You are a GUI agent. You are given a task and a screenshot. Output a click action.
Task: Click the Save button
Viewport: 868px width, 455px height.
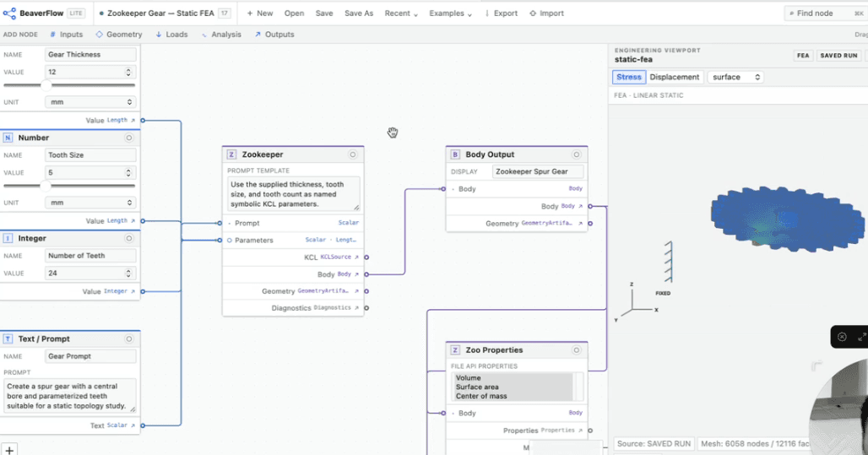tap(324, 14)
